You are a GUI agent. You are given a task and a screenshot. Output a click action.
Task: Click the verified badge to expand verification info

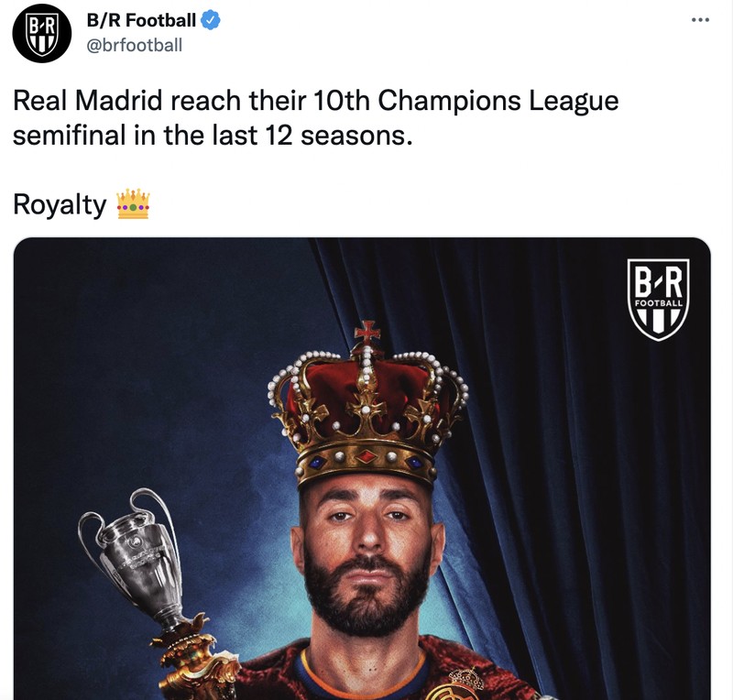point(211,20)
